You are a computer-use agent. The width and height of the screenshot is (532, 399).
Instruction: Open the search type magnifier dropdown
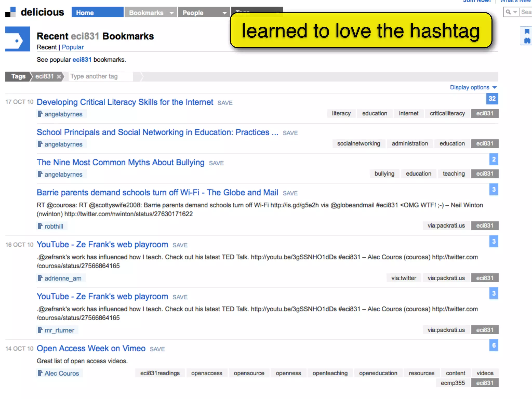click(511, 12)
